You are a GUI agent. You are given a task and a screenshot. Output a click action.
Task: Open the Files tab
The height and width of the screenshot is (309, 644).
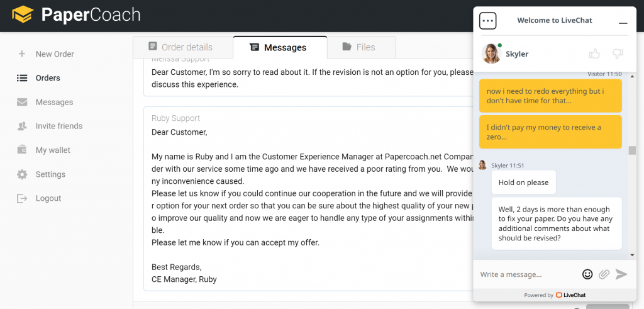[x=358, y=47]
